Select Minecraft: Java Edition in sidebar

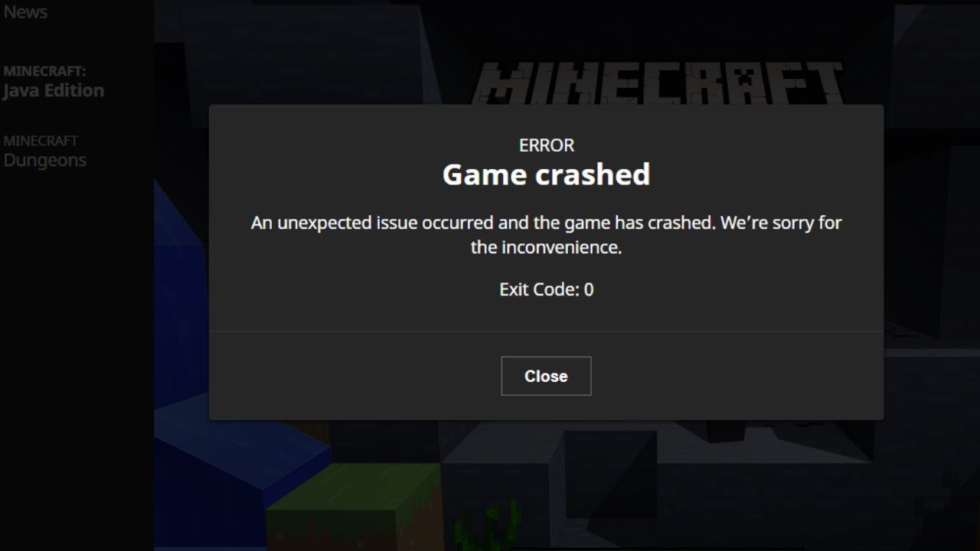53,82
